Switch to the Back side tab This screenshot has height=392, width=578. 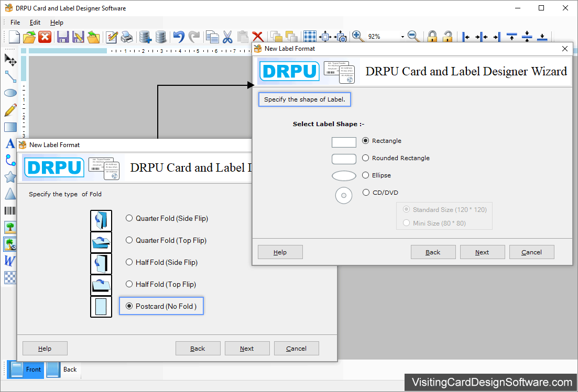[x=62, y=369]
